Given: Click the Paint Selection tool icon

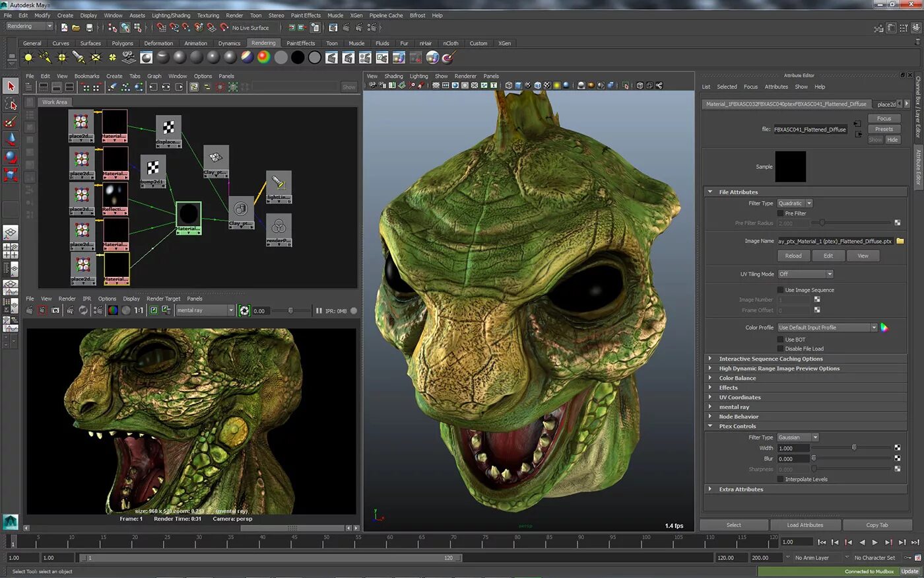Looking at the screenshot, I should click(11, 122).
